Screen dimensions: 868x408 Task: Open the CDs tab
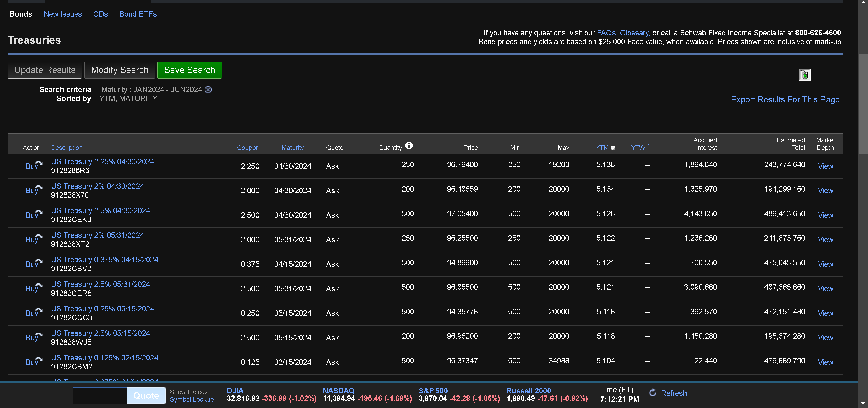click(101, 14)
